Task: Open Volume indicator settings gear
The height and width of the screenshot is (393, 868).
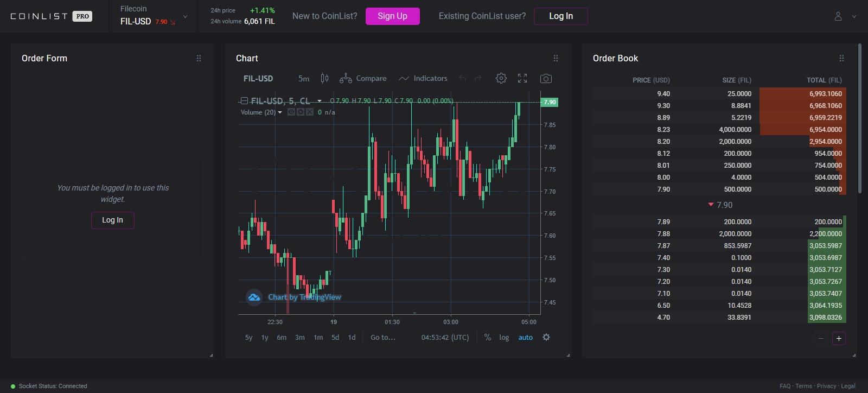Action: click(301, 112)
